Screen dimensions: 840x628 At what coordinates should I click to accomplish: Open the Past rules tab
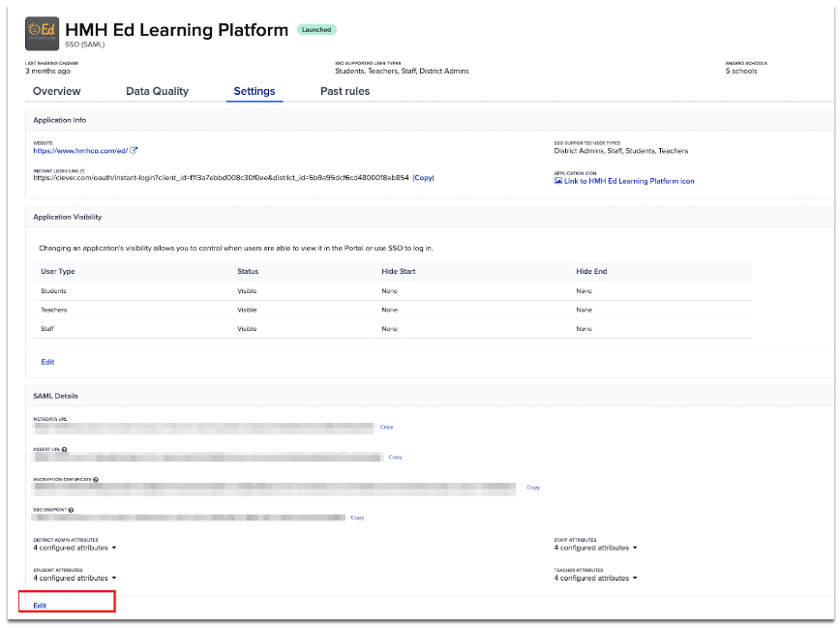[x=345, y=91]
